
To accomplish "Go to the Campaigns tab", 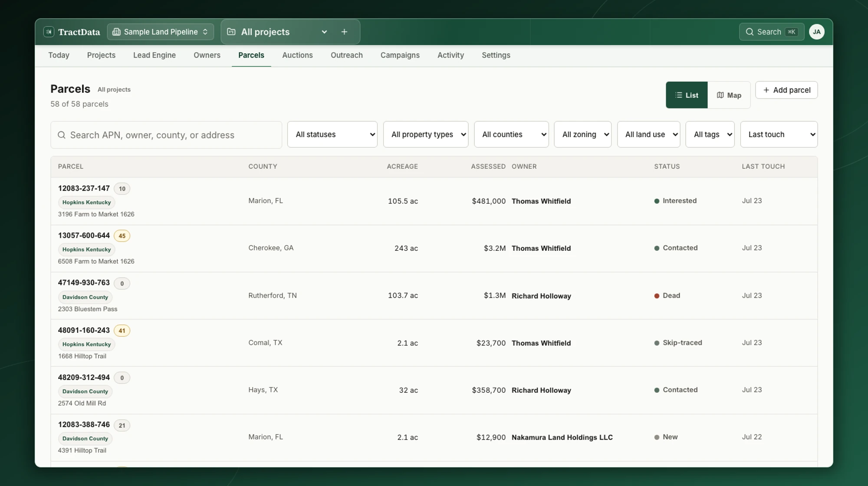I will pyautogui.click(x=400, y=55).
